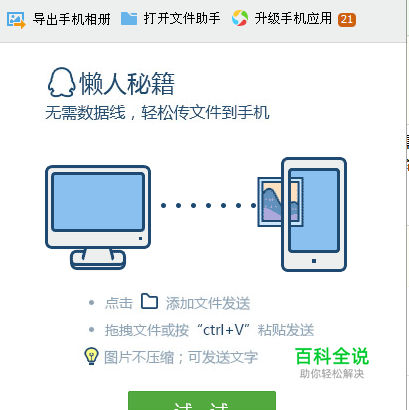The width and height of the screenshot is (409, 410).
Task: Click the 图片不压缩；可发送文字 tip text
Action: [x=181, y=358]
